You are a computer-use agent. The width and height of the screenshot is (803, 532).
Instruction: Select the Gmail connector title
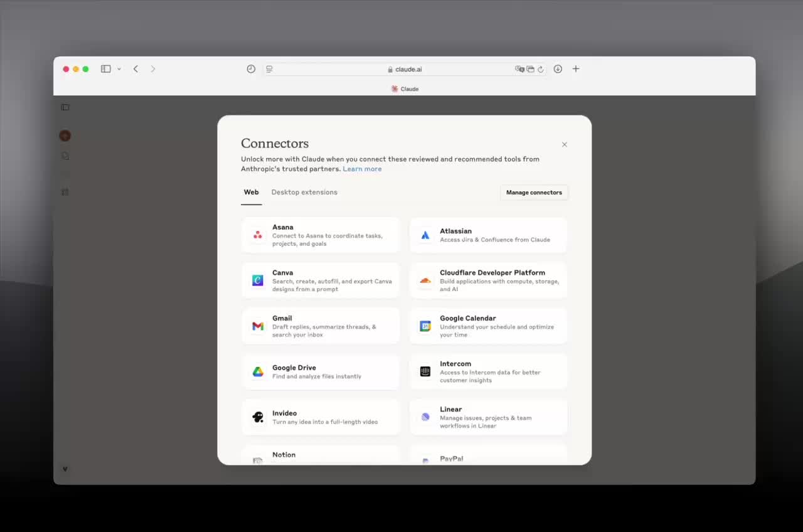pyautogui.click(x=282, y=318)
